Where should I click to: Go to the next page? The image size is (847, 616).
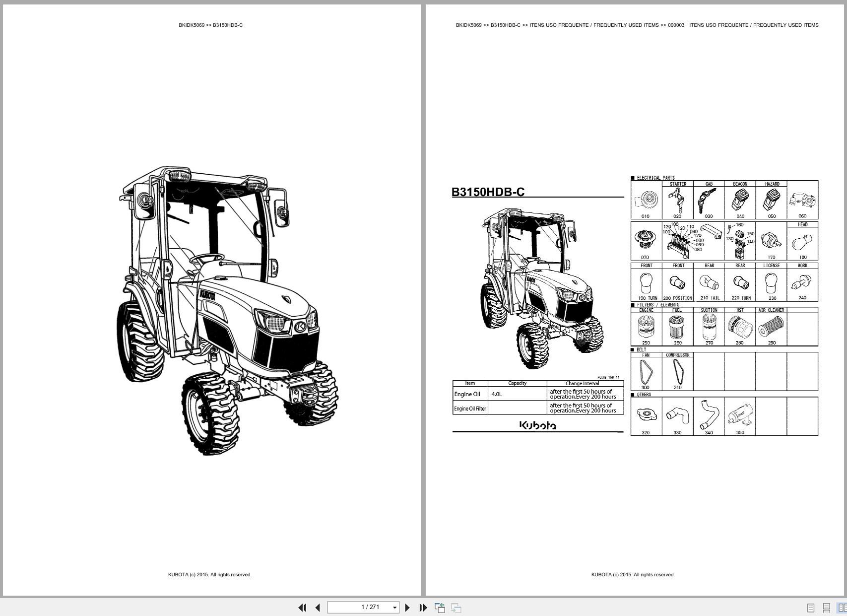pyautogui.click(x=407, y=608)
